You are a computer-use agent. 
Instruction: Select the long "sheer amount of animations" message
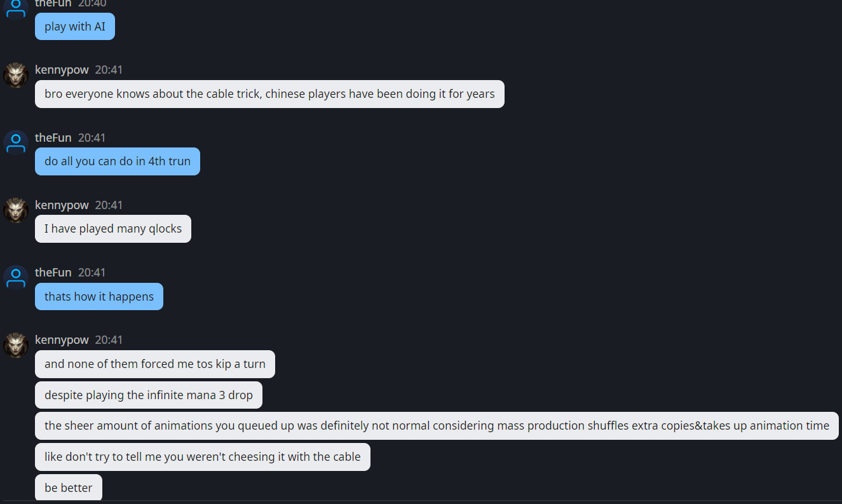pos(437,426)
